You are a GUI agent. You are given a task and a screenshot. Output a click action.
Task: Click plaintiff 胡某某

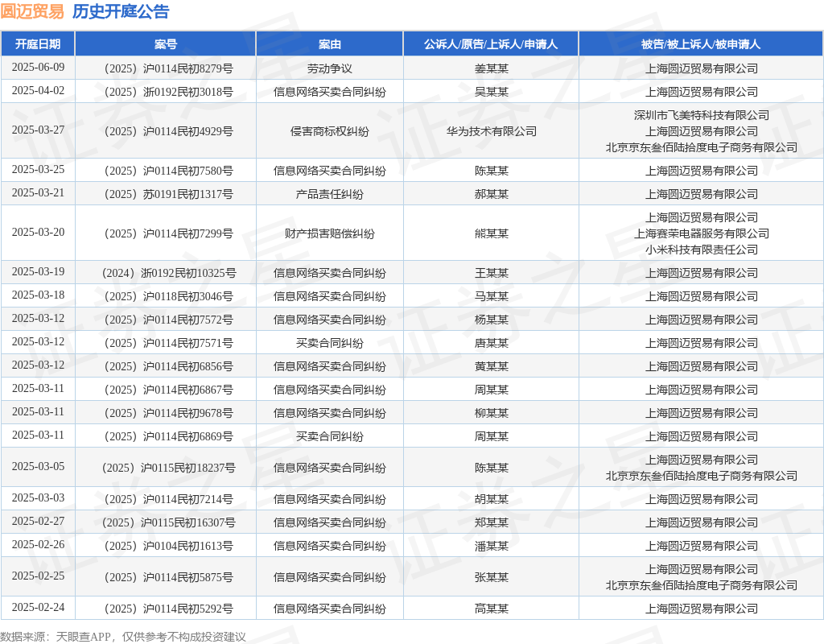tap(492, 499)
